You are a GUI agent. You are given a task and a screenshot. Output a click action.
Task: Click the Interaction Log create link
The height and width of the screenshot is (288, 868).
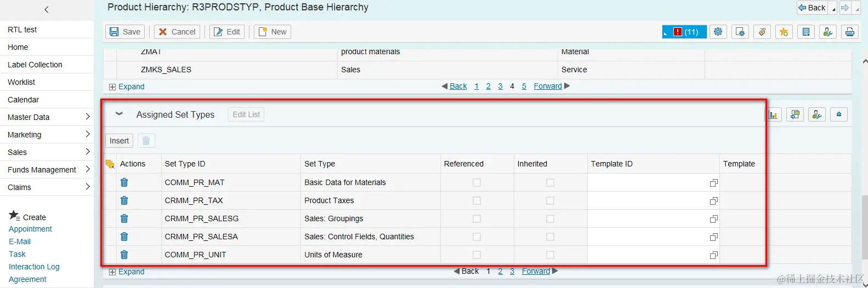point(34,267)
